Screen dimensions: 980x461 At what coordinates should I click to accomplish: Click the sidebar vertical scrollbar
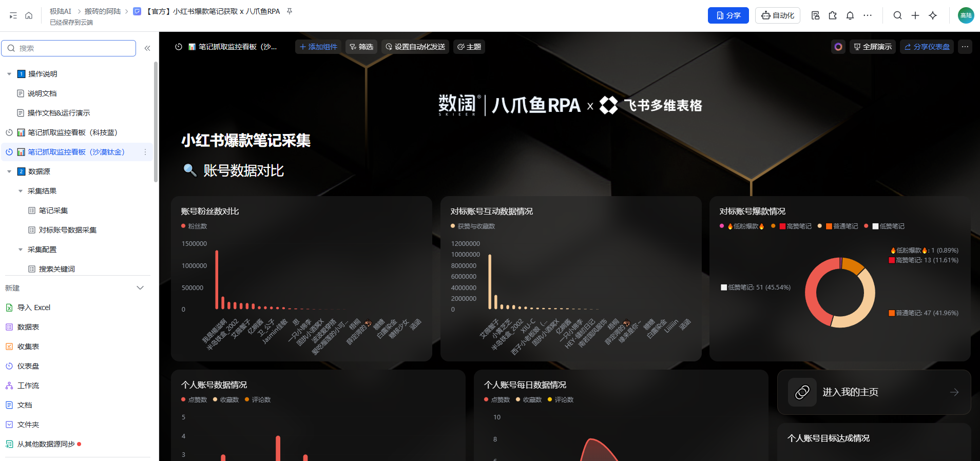[x=156, y=122]
